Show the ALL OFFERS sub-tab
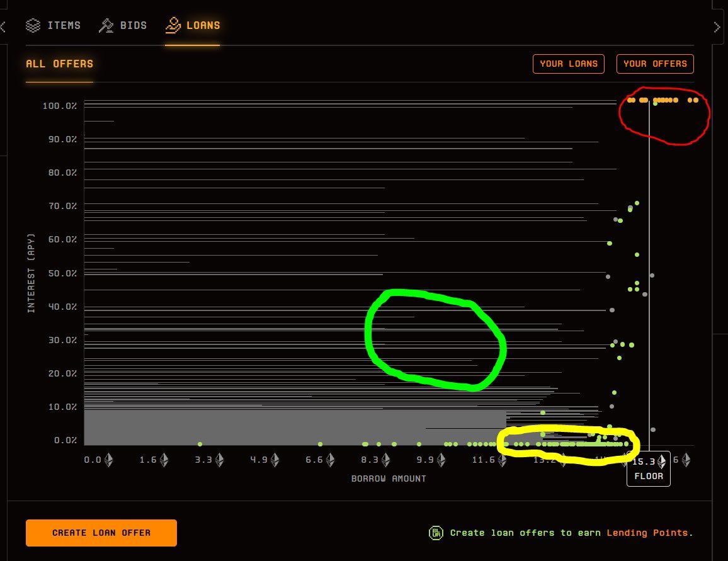 pyautogui.click(x=59, y=64)
